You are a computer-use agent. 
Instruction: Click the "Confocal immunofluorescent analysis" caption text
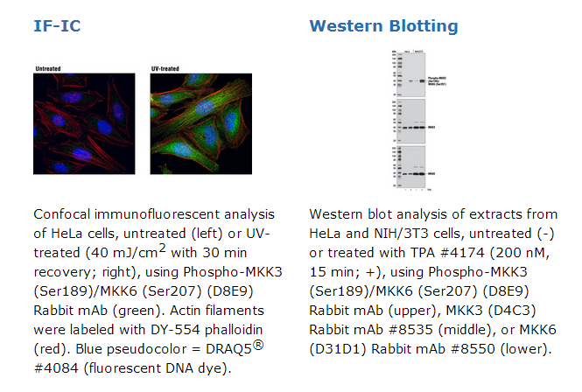tap(154, 214)
